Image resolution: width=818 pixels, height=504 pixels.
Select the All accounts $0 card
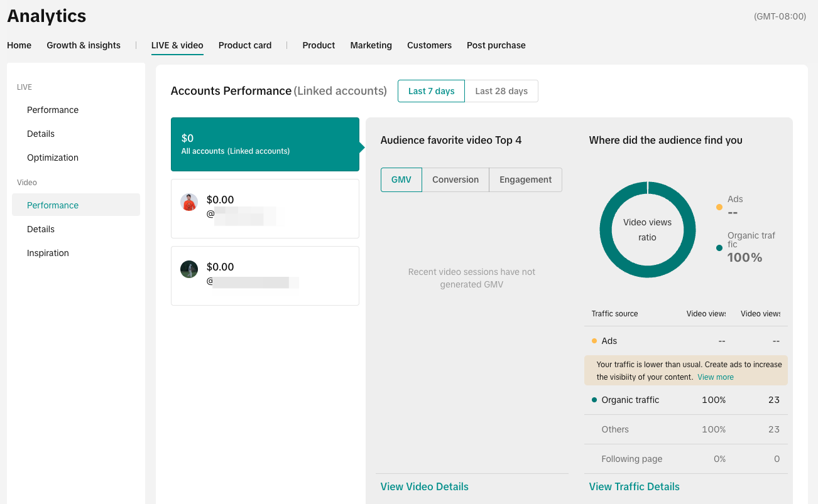264,144
